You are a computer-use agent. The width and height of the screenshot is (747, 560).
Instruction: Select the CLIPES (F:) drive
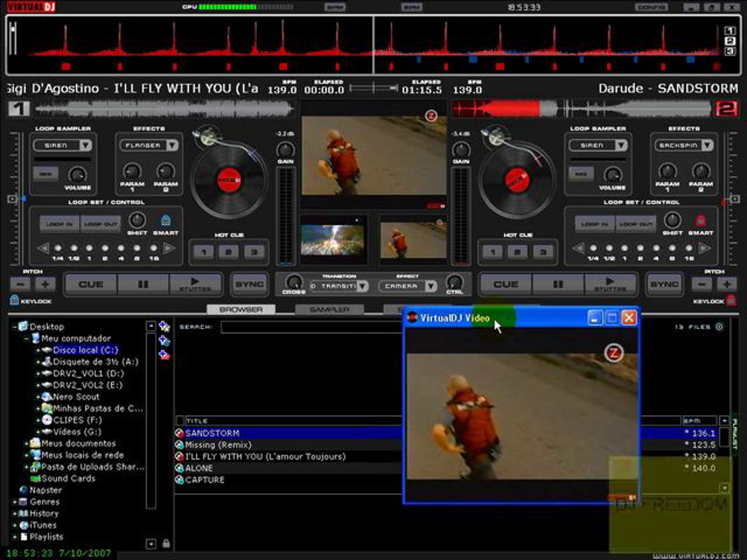(77, 420)
